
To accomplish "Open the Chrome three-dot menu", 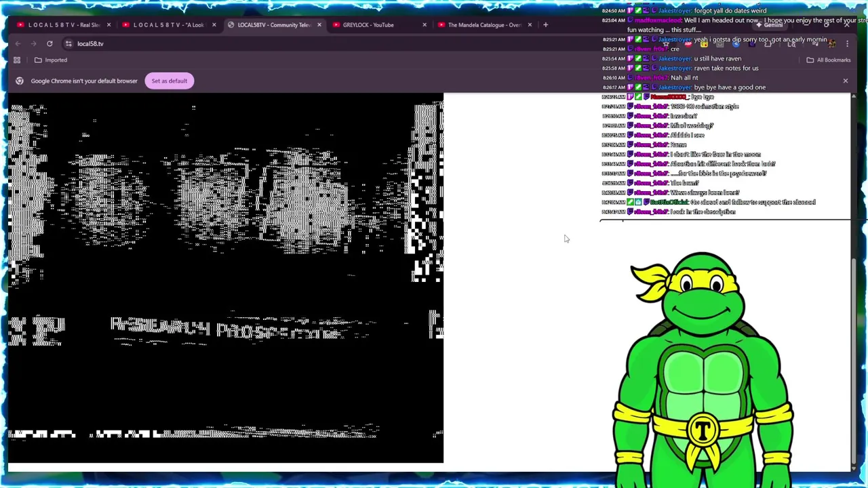I will coord(847,43).
